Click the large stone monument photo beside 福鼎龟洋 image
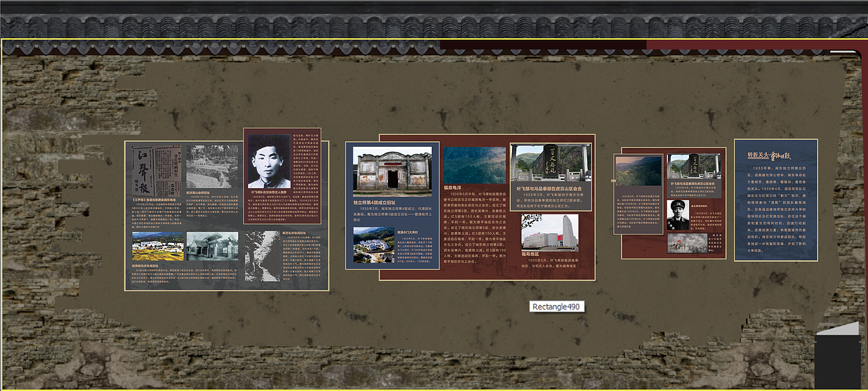The image size is (868, 391). coord(551,163)
